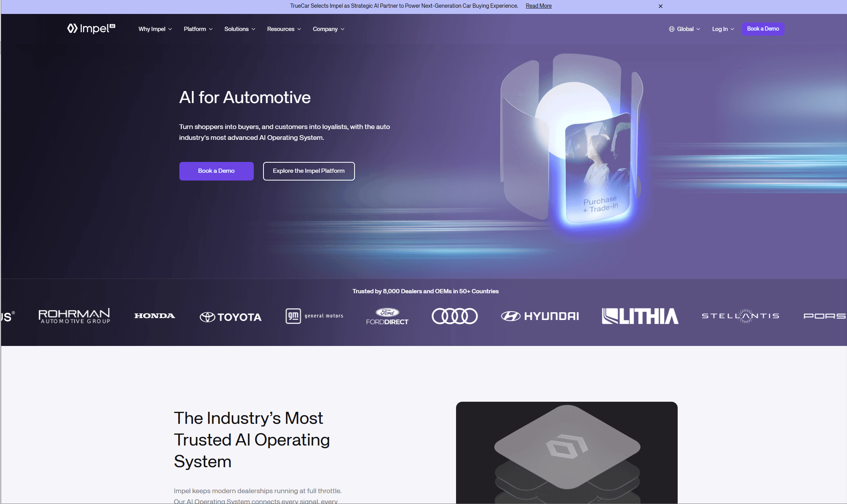
Task: Click the Hyundai logo
Action: (540, 316)
